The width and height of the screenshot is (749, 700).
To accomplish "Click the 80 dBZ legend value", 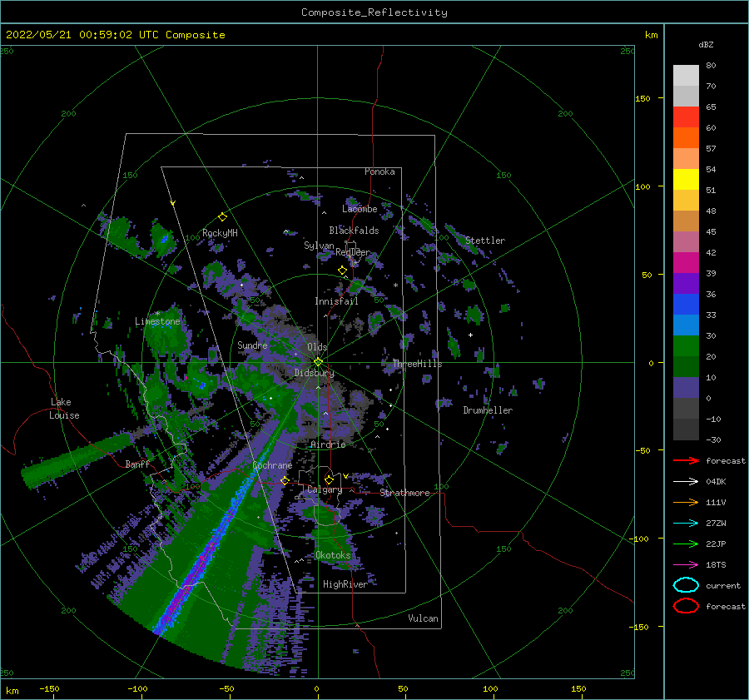I will 711,65.
